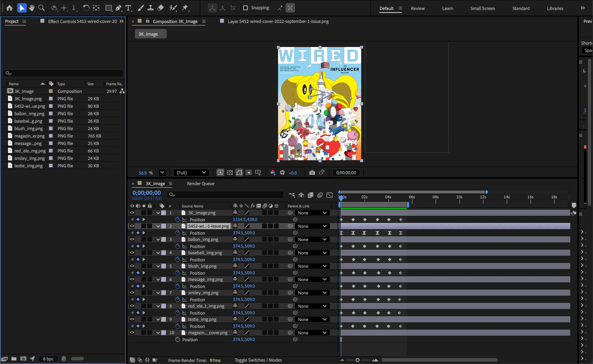Toggle the transparency grid icon

pos(230,173)
